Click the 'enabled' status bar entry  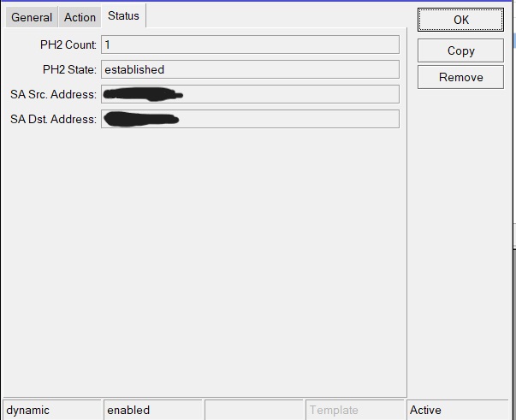153,410
